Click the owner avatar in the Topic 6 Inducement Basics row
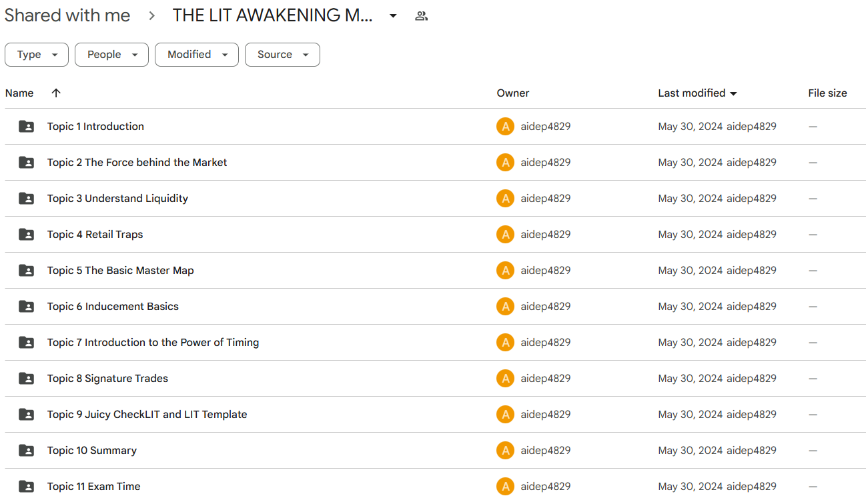This screenshot has width=866, height=504. pyautogui.click(x=506, y=306)
